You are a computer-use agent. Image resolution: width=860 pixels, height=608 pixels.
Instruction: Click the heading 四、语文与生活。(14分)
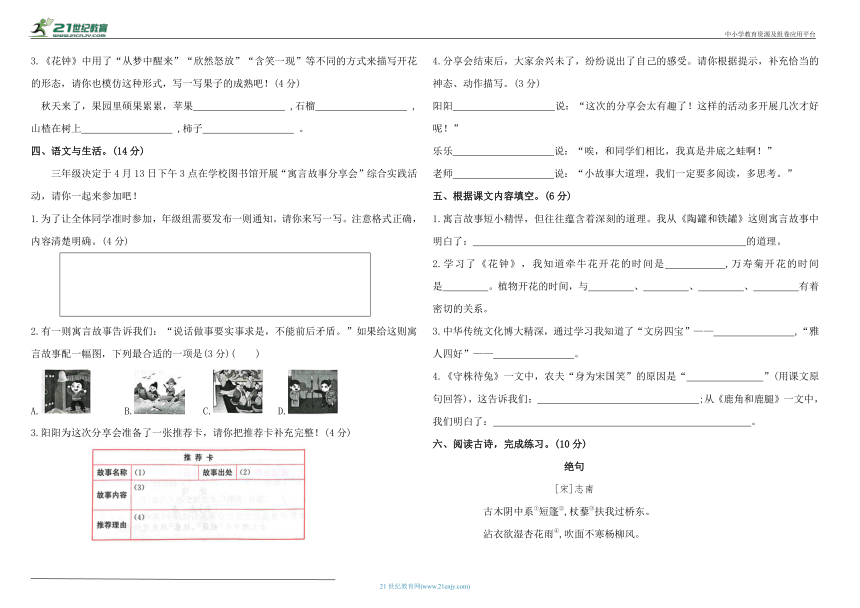(87, 151)
